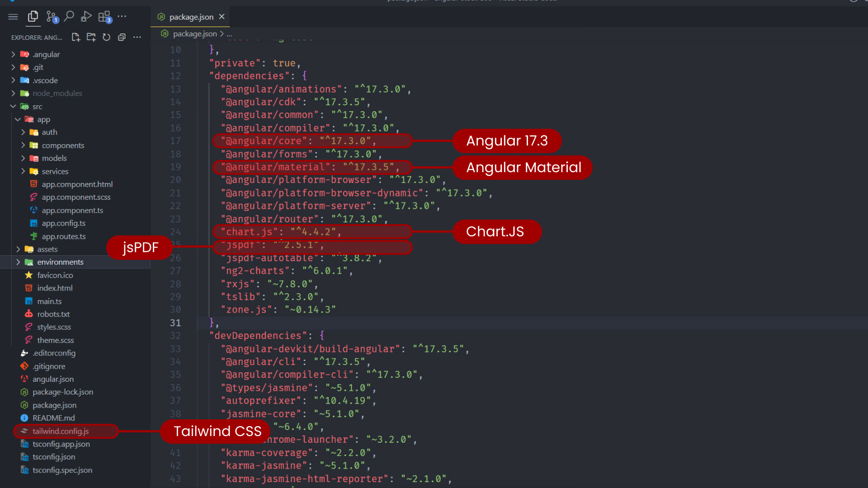Close the package.json editor tab
This screenshot has width=868, height=488.
(222, 17)
